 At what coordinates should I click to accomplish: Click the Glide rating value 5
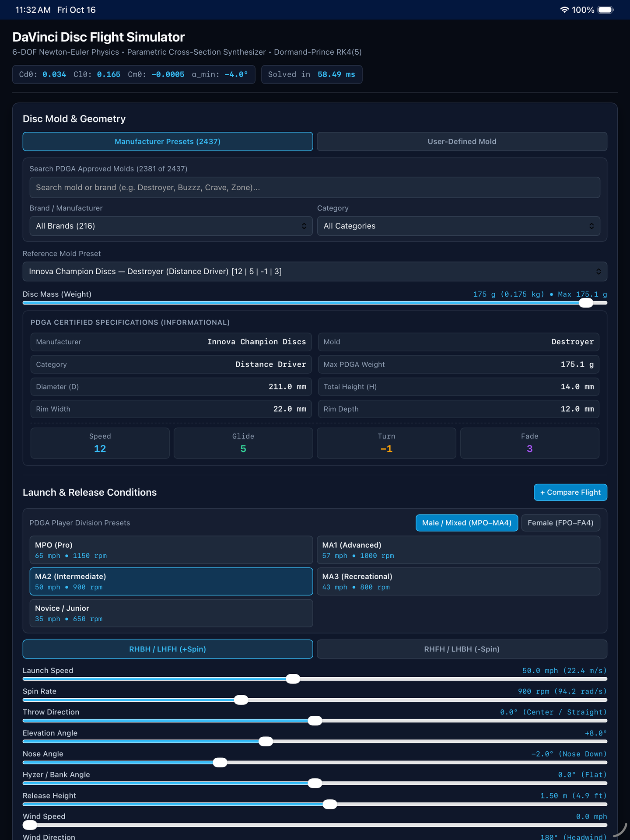pyautogui.click(x=243, y=449)
